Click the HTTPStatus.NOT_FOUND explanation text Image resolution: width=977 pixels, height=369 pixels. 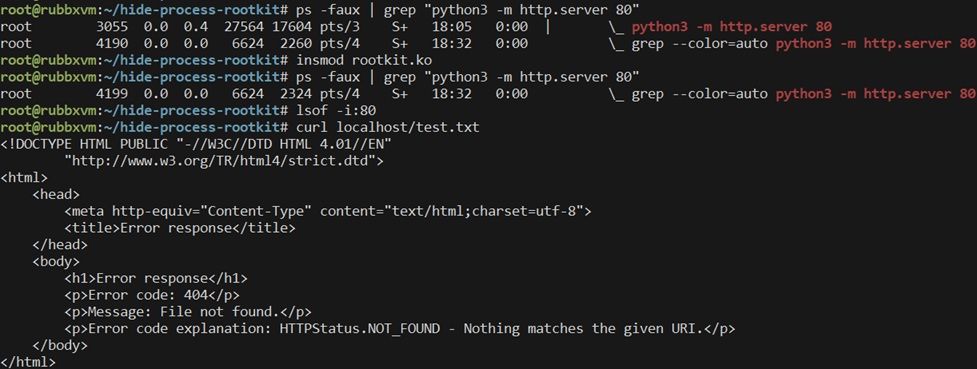click(399, 329)
